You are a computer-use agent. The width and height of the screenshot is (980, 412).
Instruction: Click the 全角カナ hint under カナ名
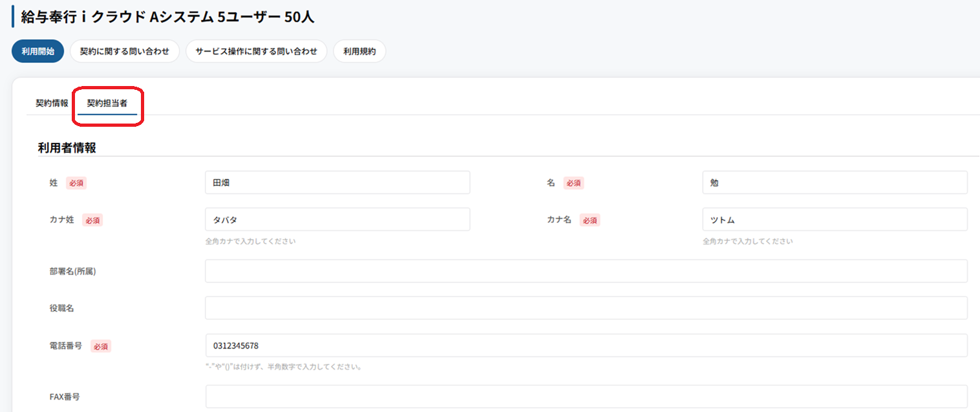[748, 241]
